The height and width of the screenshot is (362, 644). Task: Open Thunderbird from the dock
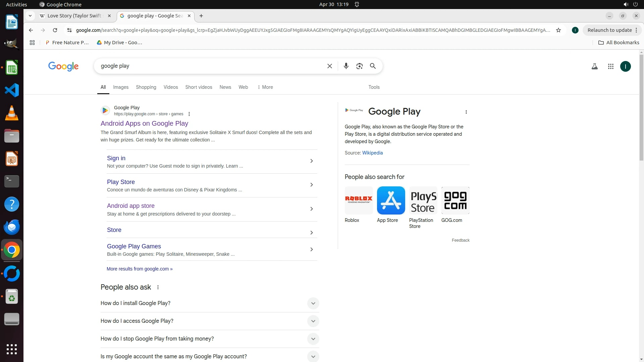coord(12,227)
